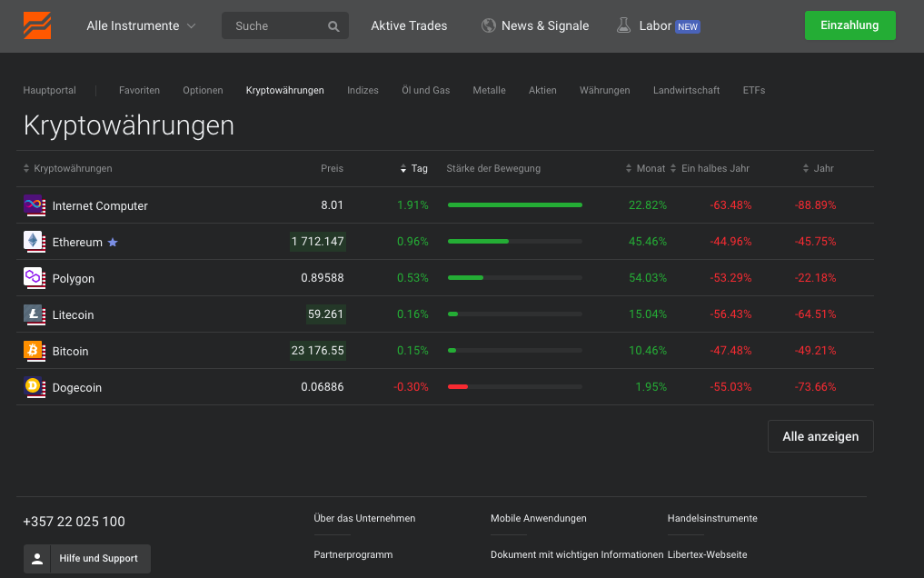Open the Öl und Gas tab
Image resolution: width=924 pixels, height=578 pixels.
tap(425, 90)
